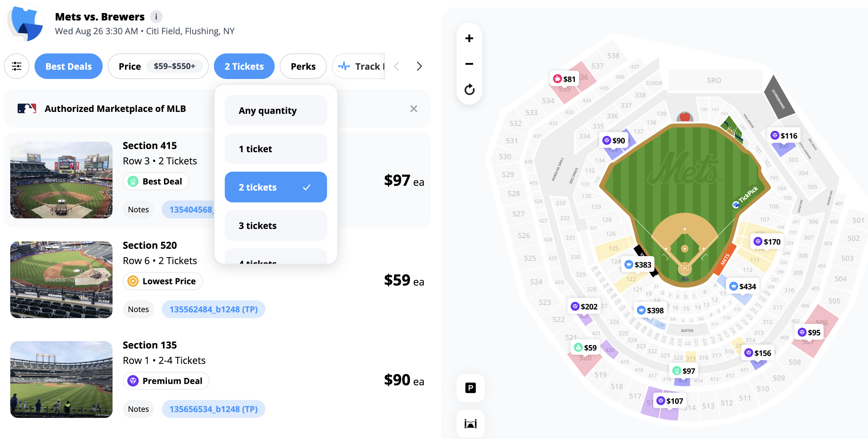Reset the seating map view
The height and width of the screenshot is (439, 868).
tap(469, 89)
